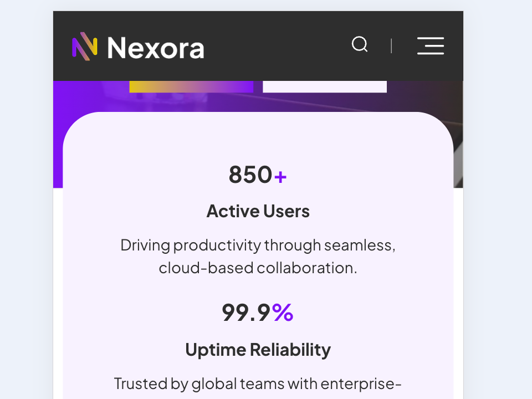Click the Active Users heading
This screenshot has width=532, height=399.
click(258, 211)
